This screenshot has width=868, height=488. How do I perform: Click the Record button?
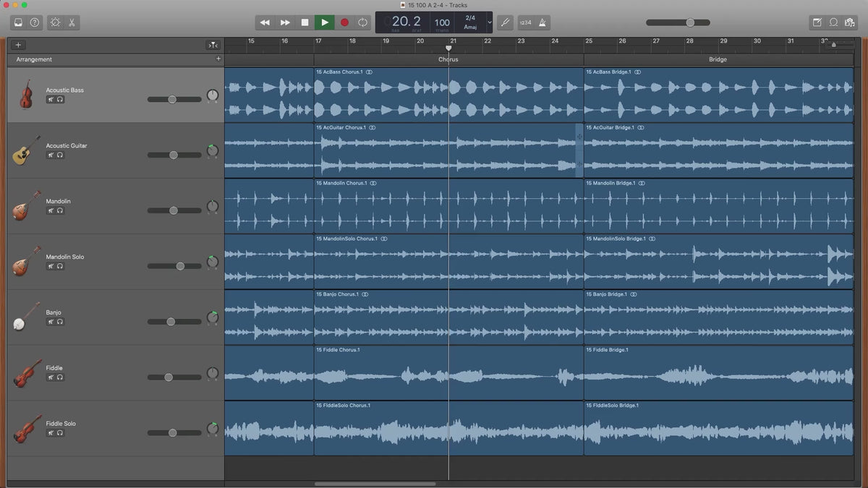(344, 22)
